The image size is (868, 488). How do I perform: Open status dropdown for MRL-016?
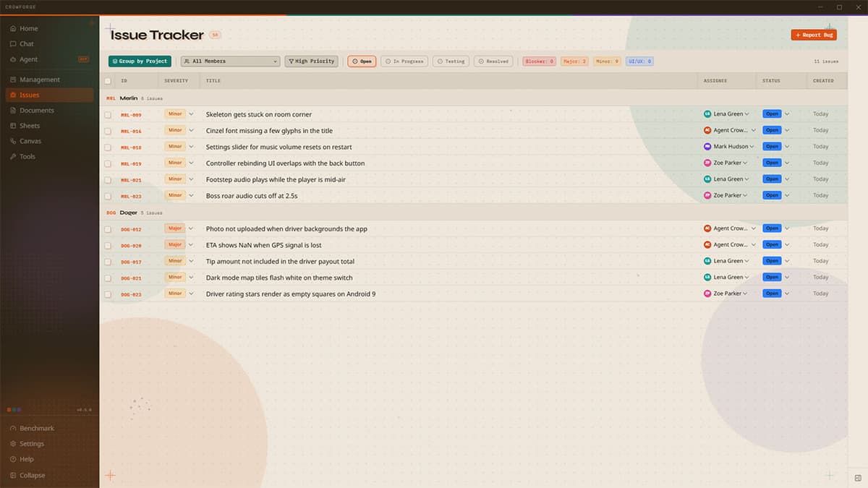click(787, 130)
